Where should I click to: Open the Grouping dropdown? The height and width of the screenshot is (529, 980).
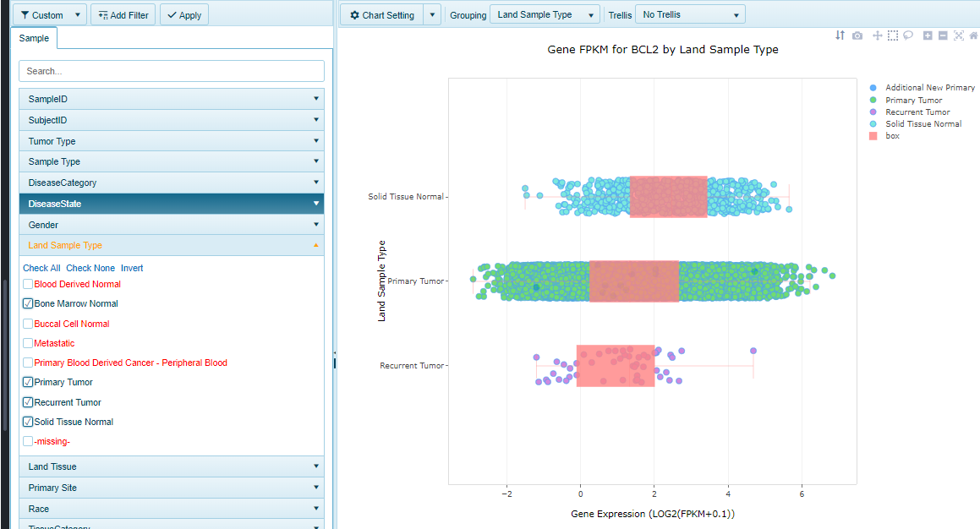[545, 15]
